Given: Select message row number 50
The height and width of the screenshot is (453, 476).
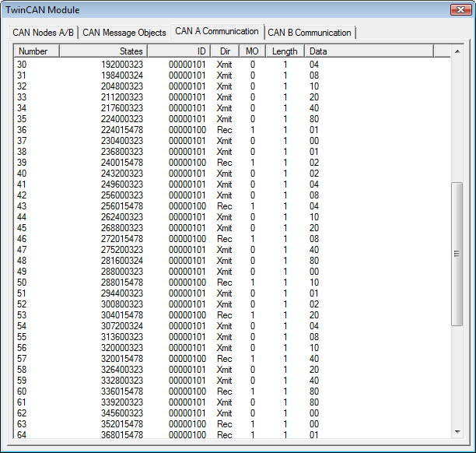Looking at the screenshot, I should tap(22, 283).
